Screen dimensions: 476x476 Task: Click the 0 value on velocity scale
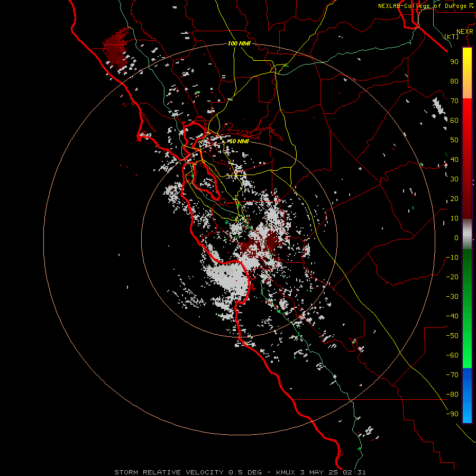456,237
